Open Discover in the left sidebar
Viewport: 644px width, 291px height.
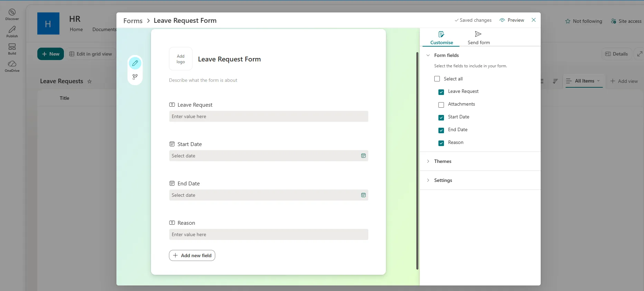point(12,14)
